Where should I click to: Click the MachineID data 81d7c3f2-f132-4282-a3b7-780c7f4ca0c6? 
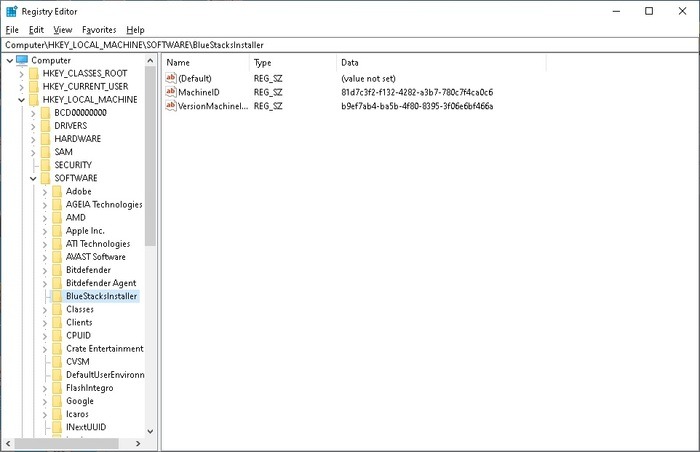417,92
